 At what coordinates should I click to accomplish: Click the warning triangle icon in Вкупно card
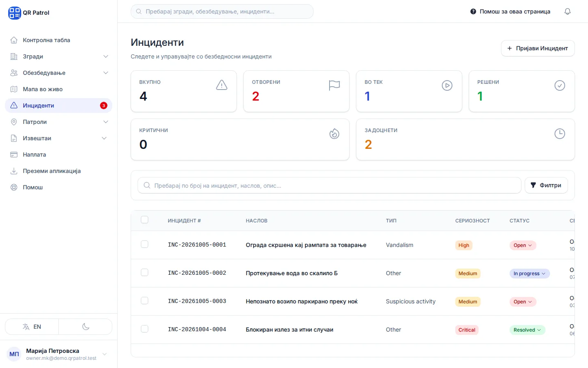[x=222, y=85]
